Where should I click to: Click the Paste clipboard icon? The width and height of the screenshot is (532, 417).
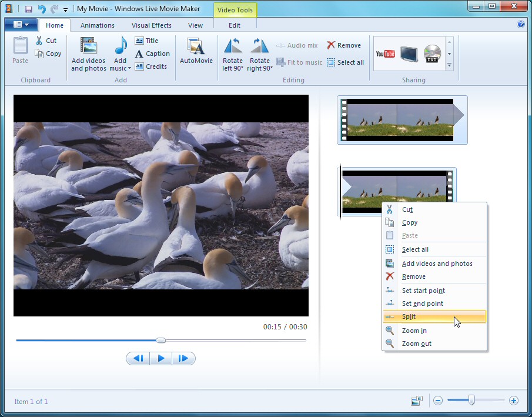pos(21,46)
